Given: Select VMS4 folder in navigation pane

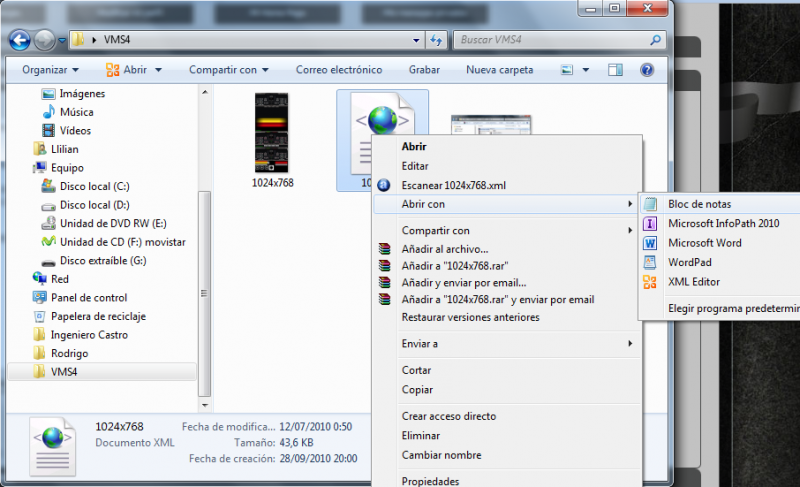Looking at the screenshot, I should pos(102,372).
